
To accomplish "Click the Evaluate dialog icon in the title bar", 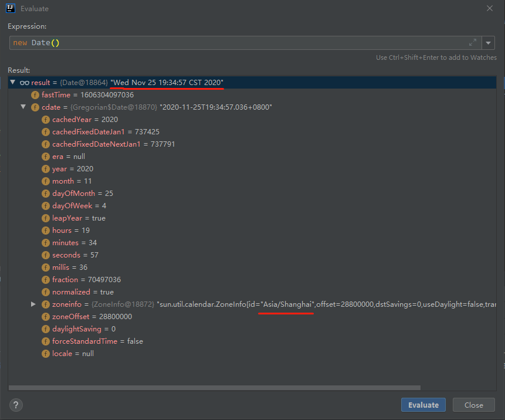I will (x=10, y=8).
